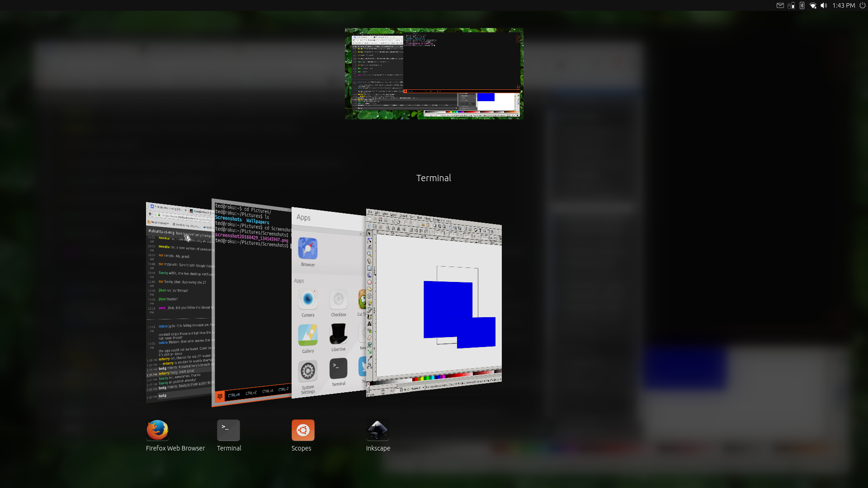Image resolution: width=868 pixels, height=488 pixels.
Task: Select the workspace thumbnail at the top
Action: [434, 74]
